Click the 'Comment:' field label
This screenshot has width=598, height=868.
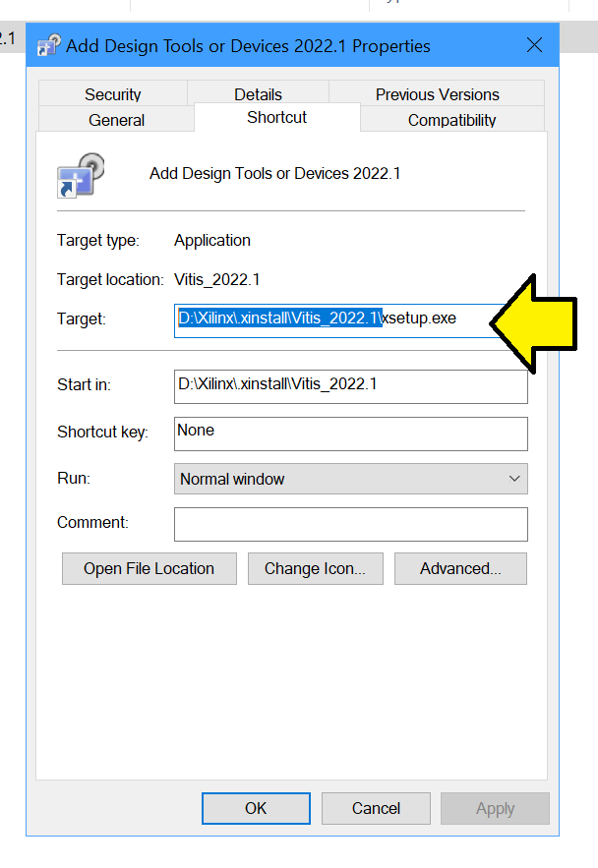tap(92, 522)
